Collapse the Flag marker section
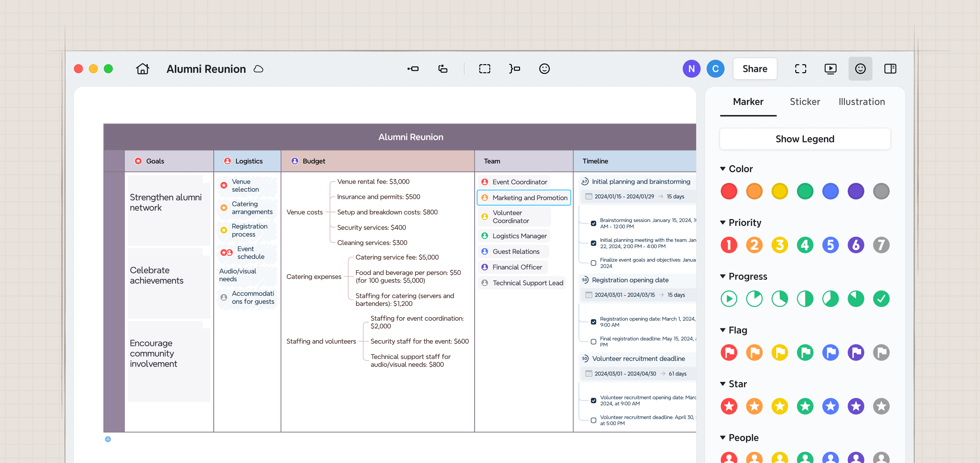 [x=723, y=330]
